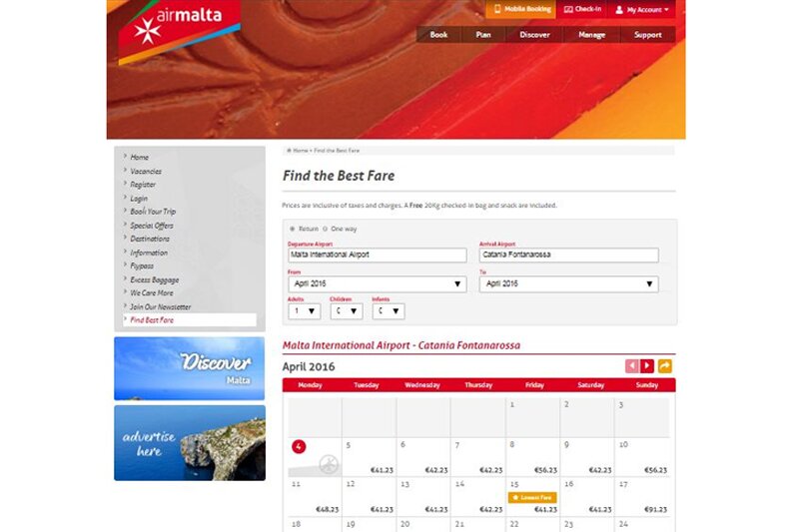
Task: Click the Discover Malta banner
Action: tap(190, 368)
